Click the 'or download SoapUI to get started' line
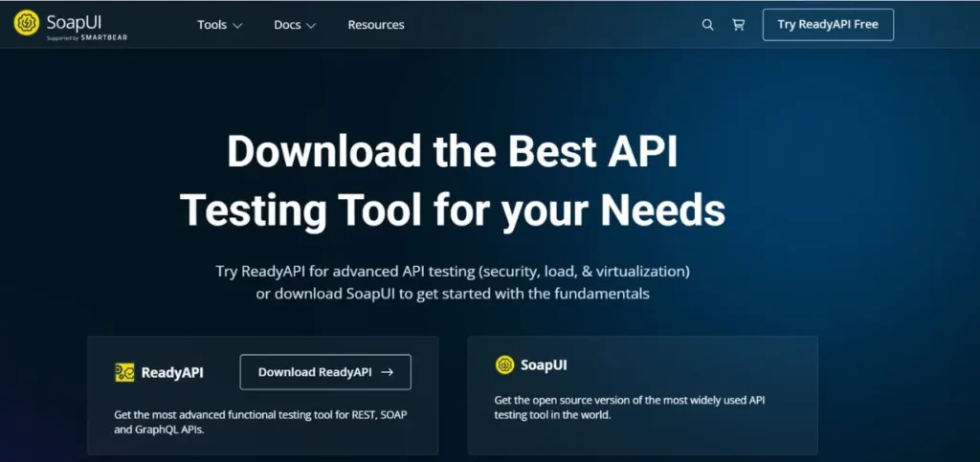Image resolution: width=980 pixels, height=462 pixels. [x=453, y=294]
